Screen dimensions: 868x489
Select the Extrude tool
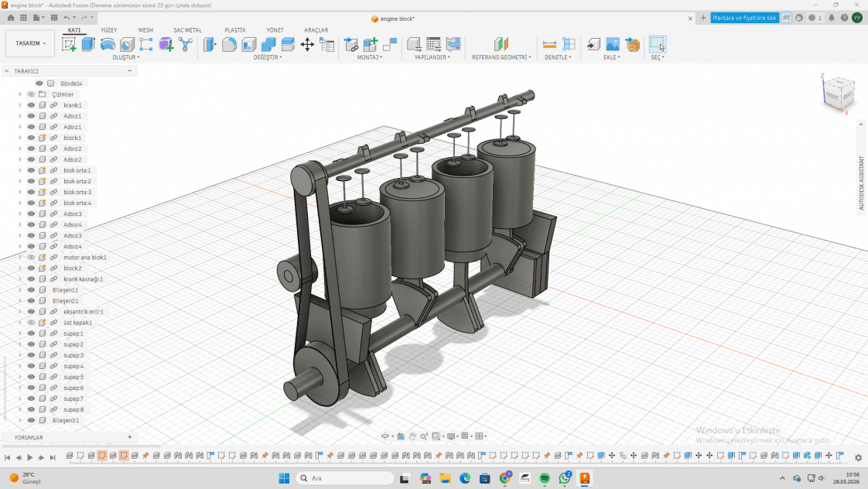(x=88, y=44)
